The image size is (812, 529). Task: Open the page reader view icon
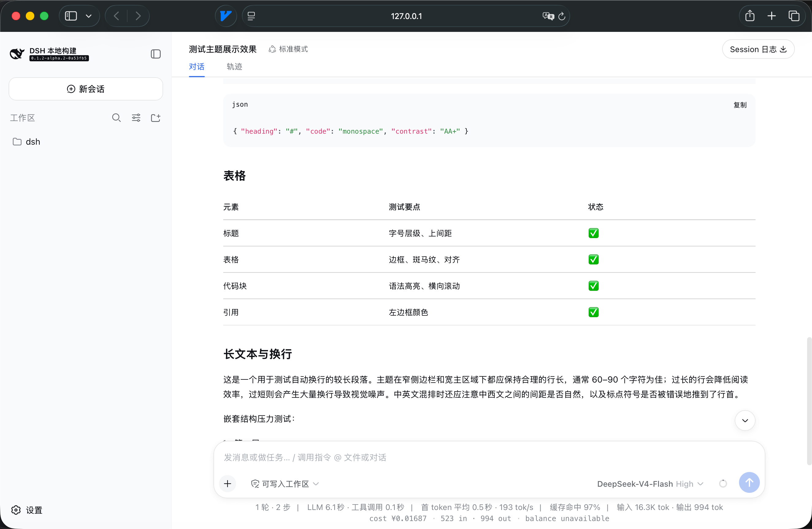coord(251,16)
